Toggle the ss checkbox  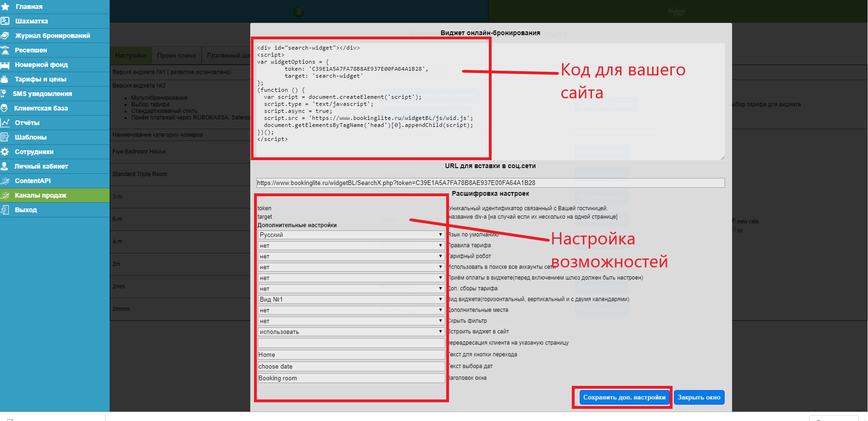733,230
